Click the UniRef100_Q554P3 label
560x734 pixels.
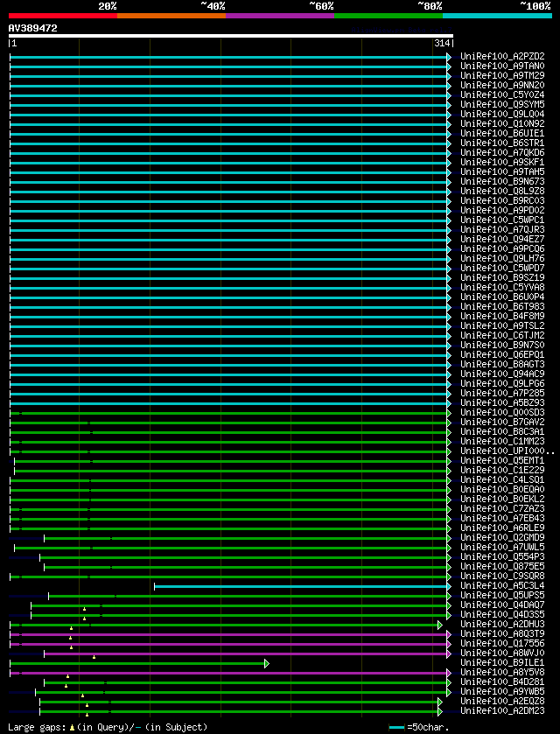point(502,557)
